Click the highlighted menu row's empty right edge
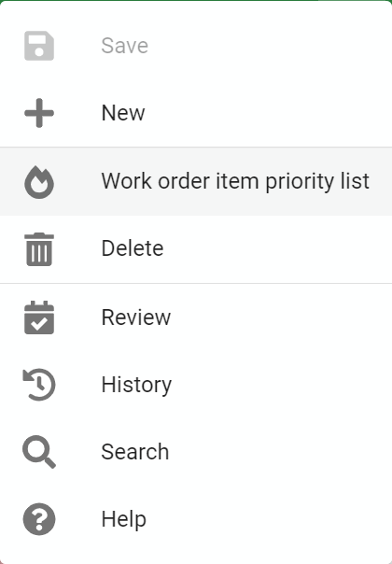392x564 pixels. point(381,181)
